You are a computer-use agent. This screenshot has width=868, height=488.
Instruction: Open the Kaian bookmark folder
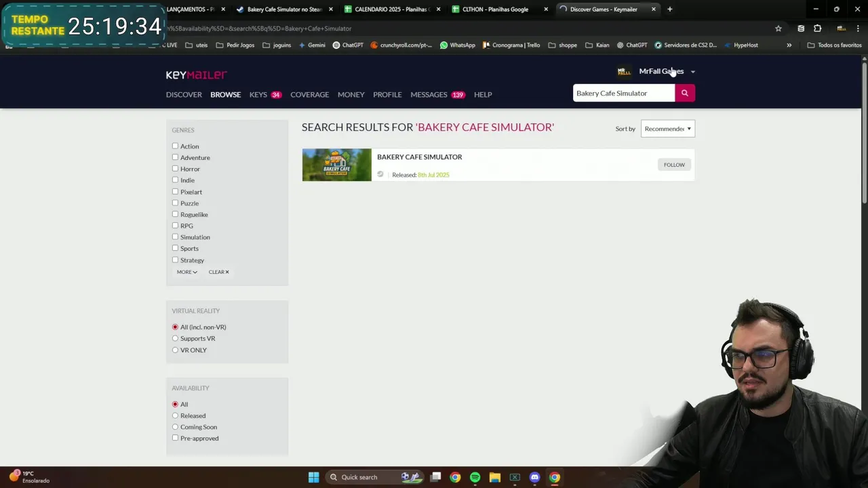[x=597, y=45]
